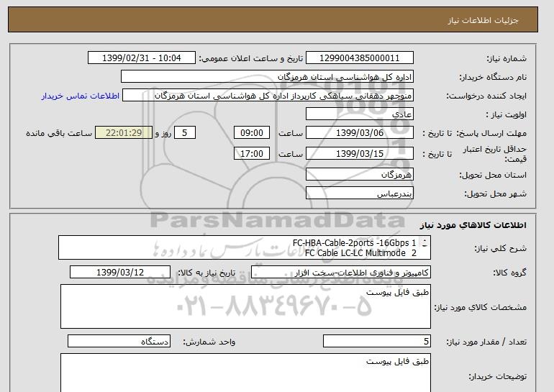
Task: Click the header title جزئیات اطلاعات نیاز
Action: (483, 20)
